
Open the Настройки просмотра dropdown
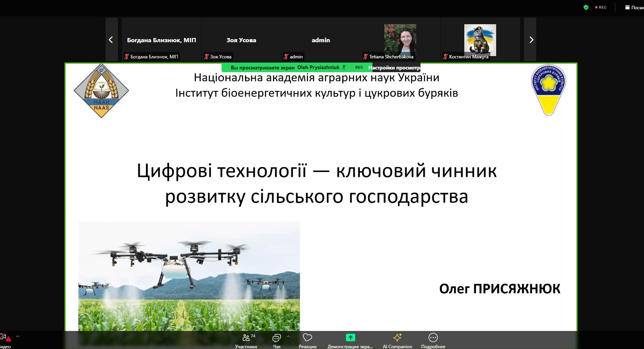pyautogui.click(x=394, y=68)
